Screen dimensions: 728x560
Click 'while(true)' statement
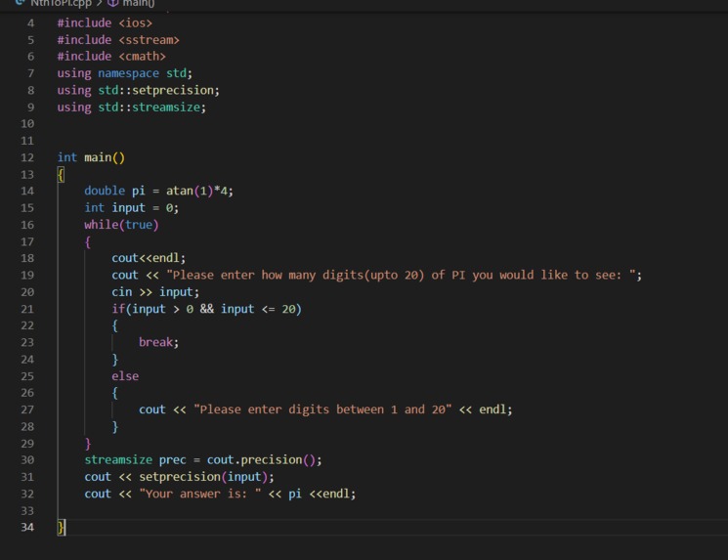(121, 225)
